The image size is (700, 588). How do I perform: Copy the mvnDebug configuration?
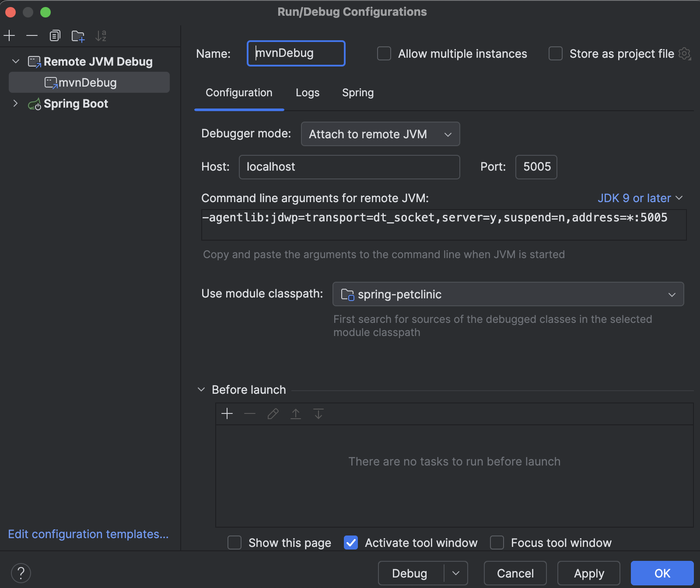55,35
